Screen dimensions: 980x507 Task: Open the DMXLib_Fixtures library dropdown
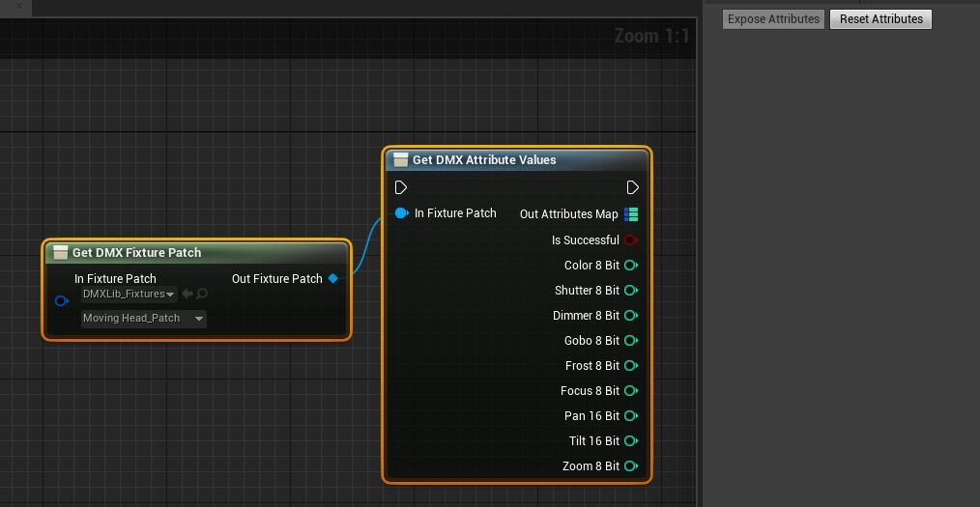129,295
